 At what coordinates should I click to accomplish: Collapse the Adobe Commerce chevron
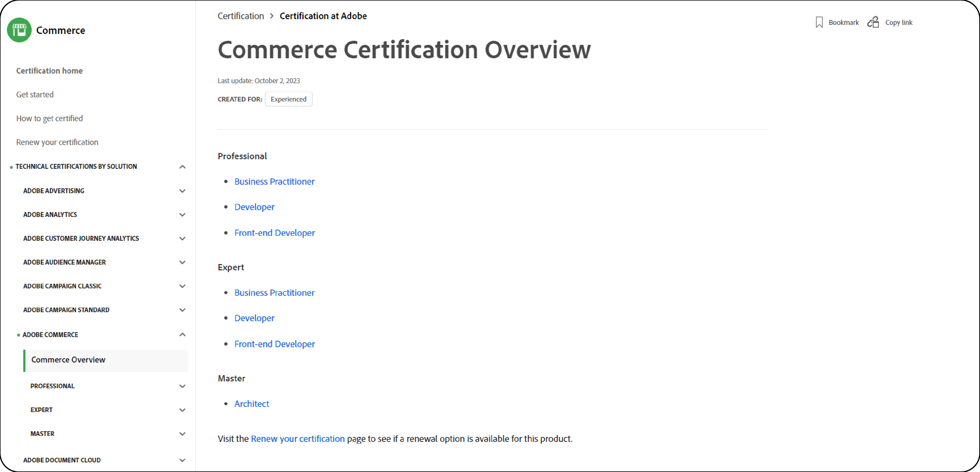click(183, 335)
